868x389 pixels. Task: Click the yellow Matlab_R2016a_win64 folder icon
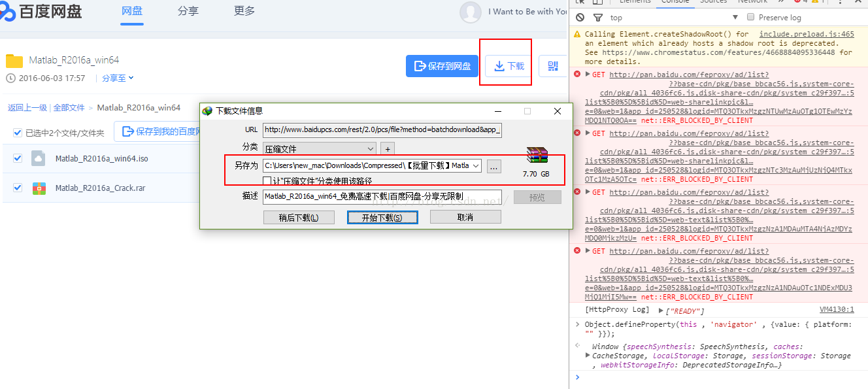(14, 61)
